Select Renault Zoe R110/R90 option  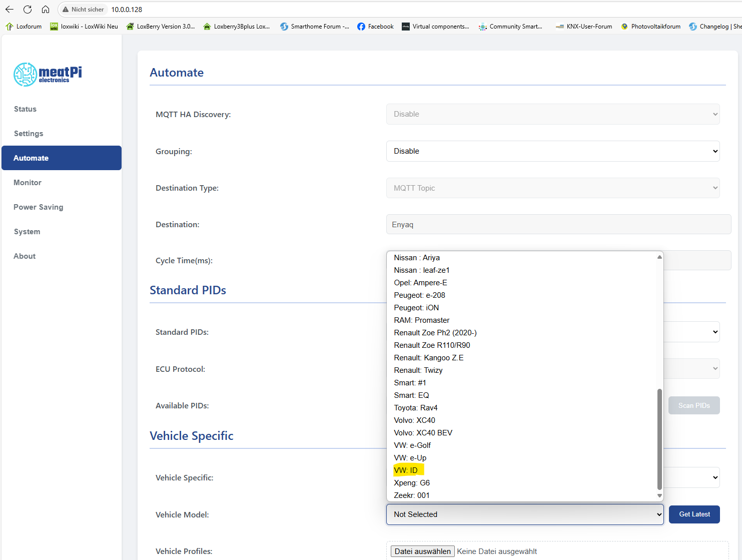522,345
